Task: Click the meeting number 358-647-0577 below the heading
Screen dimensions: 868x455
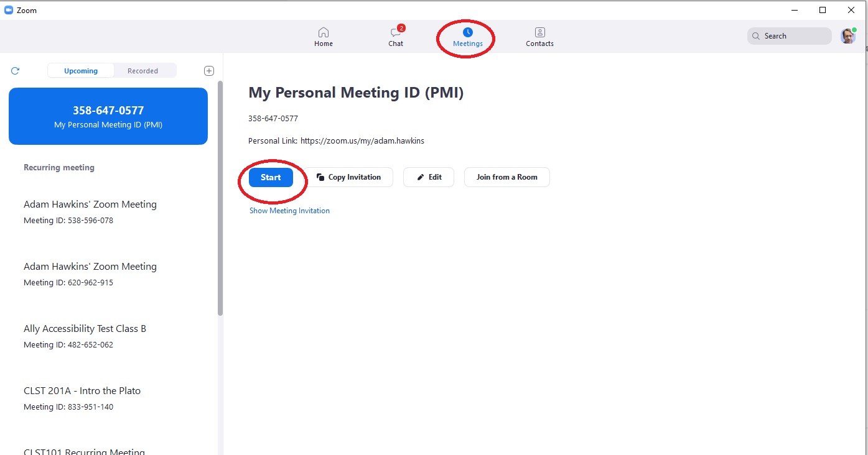Action: [x=273, y=118]
